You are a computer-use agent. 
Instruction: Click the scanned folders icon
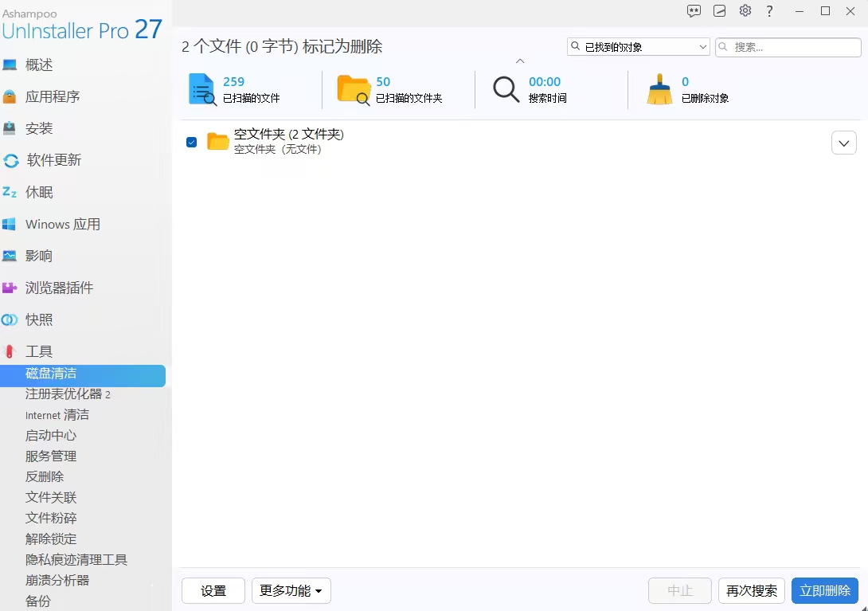coord(354,90)
